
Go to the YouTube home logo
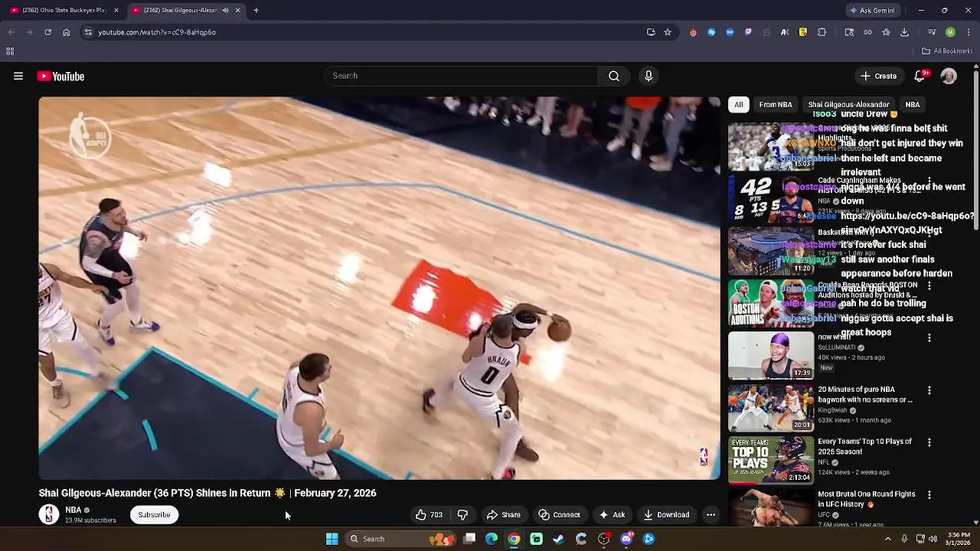click(x=60, y=76)
